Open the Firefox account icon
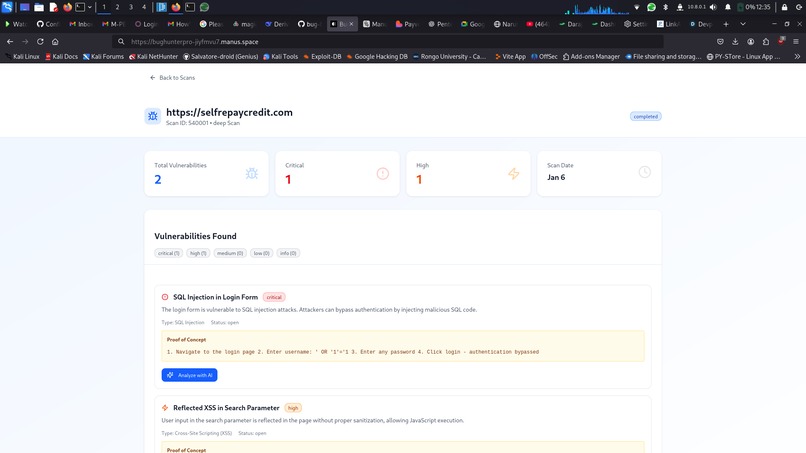806x453 pixels. pyautogui.click(x=750, y=42)
